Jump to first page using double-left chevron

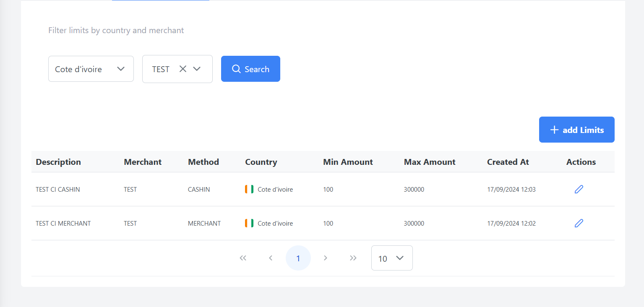(x=243, y=258)
